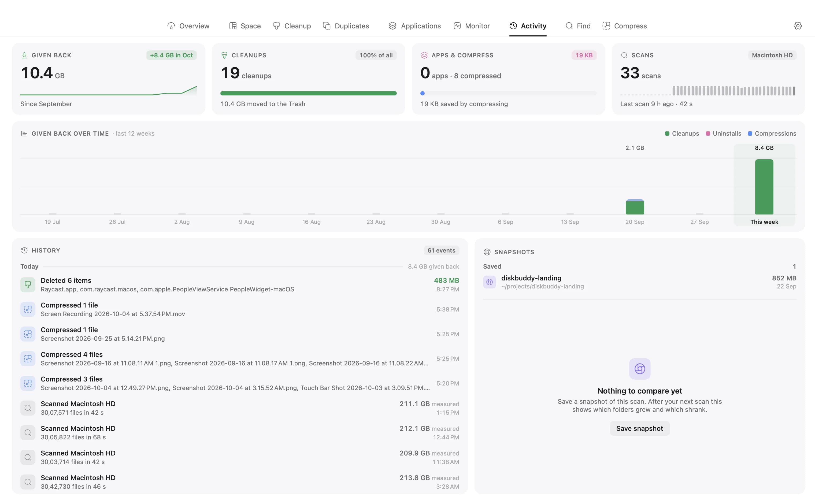The image size is (815, 504).
Task: Click the scan icon for 211.1 GB scan
Action: (28, 408)
